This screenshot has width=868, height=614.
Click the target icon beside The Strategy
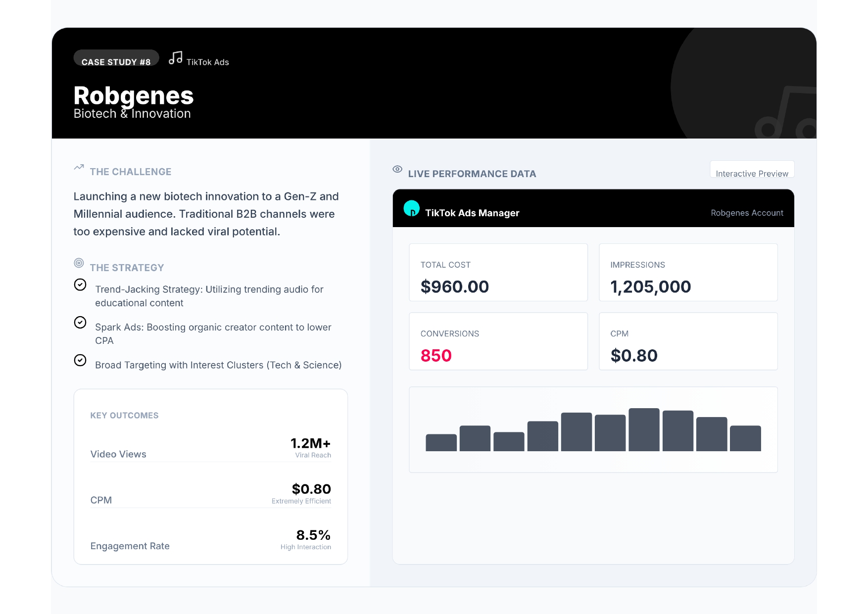(x=79, y=263)
